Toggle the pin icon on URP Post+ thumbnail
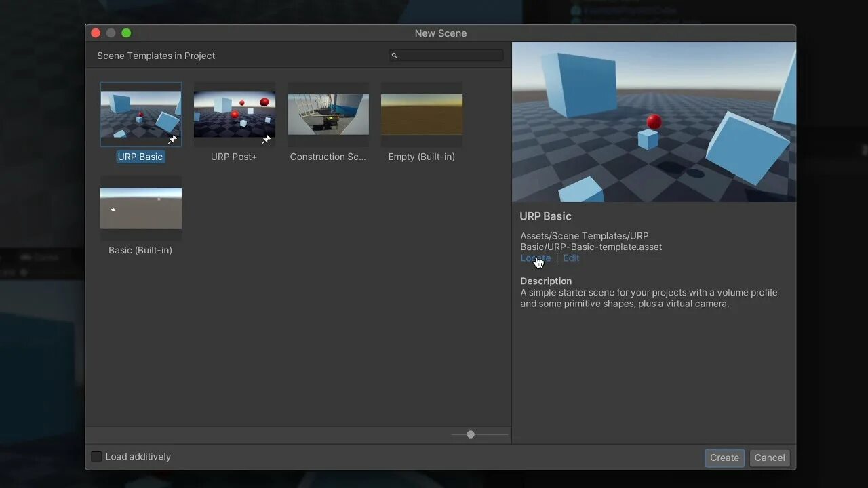 (x=267, y=139)
